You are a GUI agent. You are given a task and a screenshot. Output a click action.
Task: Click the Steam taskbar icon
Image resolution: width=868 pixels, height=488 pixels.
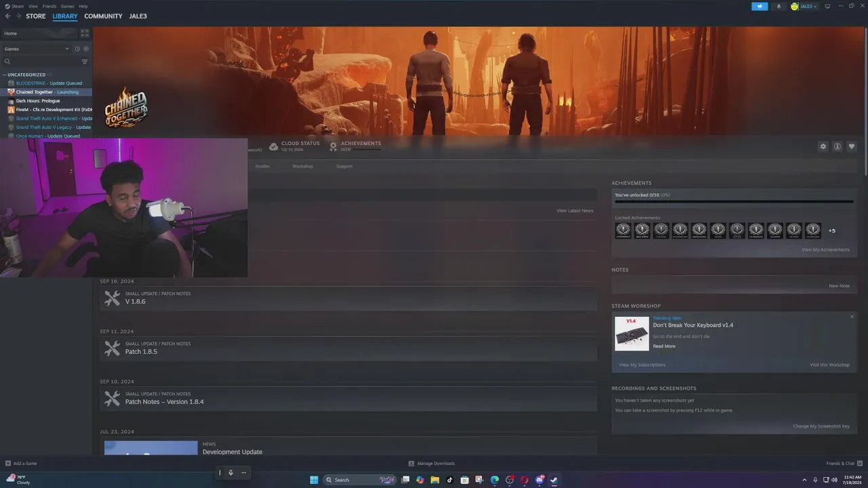tap(554, 480)
